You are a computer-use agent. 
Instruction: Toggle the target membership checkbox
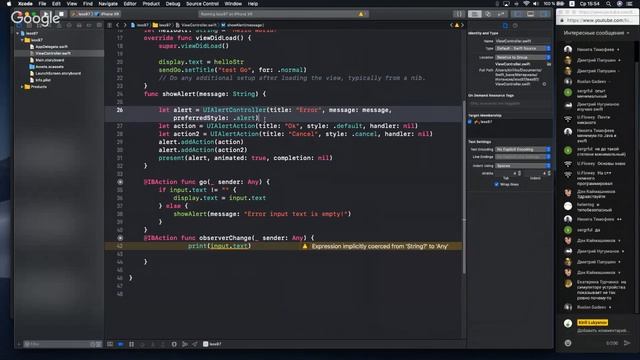470,122
